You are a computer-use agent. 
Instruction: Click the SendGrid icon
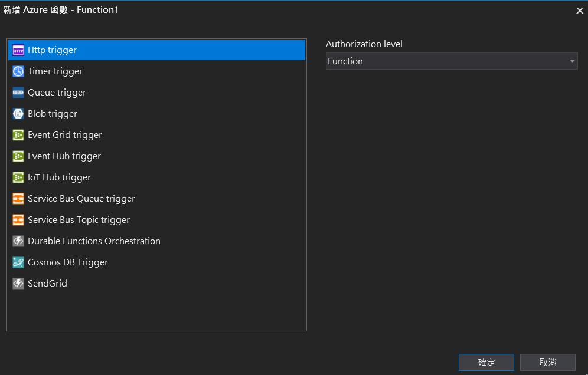point(18,284)
